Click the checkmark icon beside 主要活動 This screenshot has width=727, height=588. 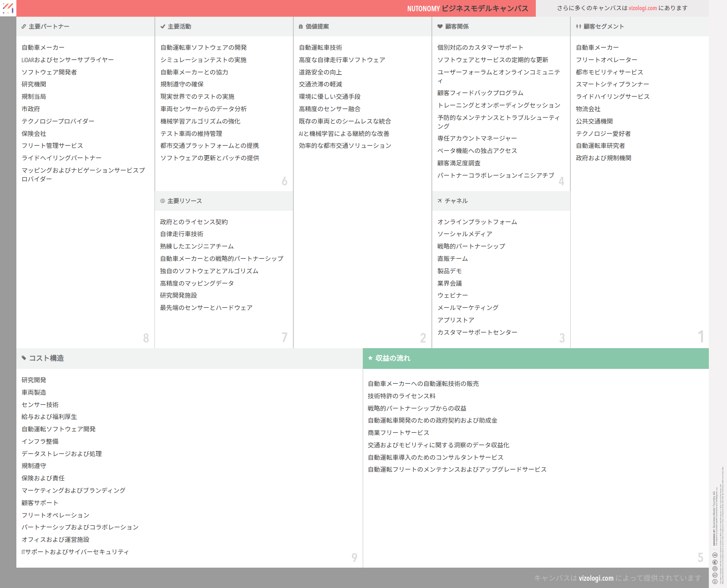click(163, 27)
